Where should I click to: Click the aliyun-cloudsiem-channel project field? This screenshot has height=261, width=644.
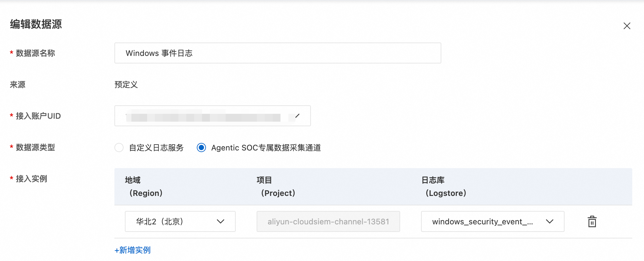pyautogui.click(x=328, y=221)
